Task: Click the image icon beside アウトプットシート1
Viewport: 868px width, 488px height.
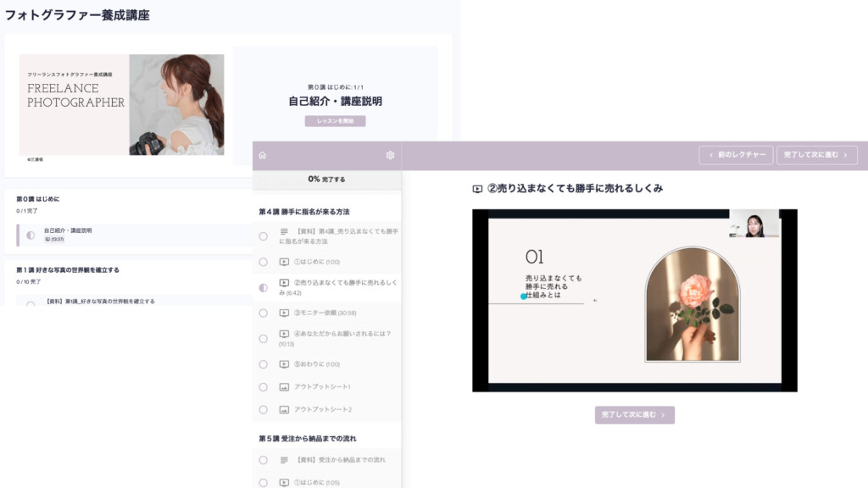Action: tap(284, 387)
